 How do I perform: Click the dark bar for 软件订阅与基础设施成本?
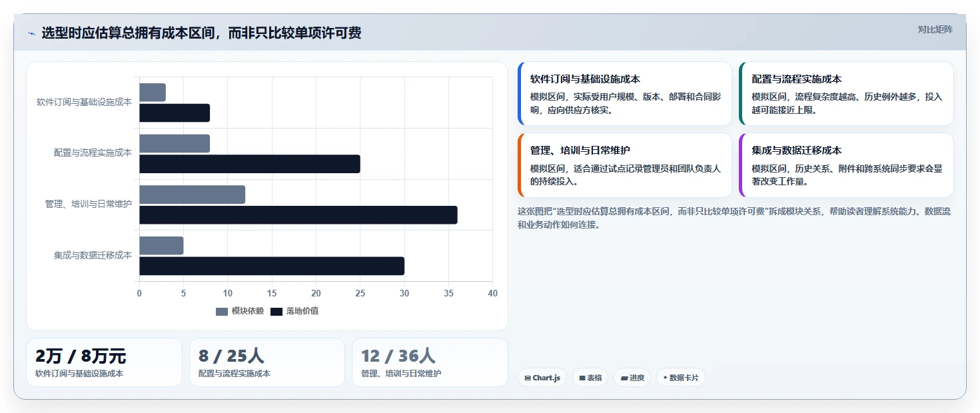(175, 113)
